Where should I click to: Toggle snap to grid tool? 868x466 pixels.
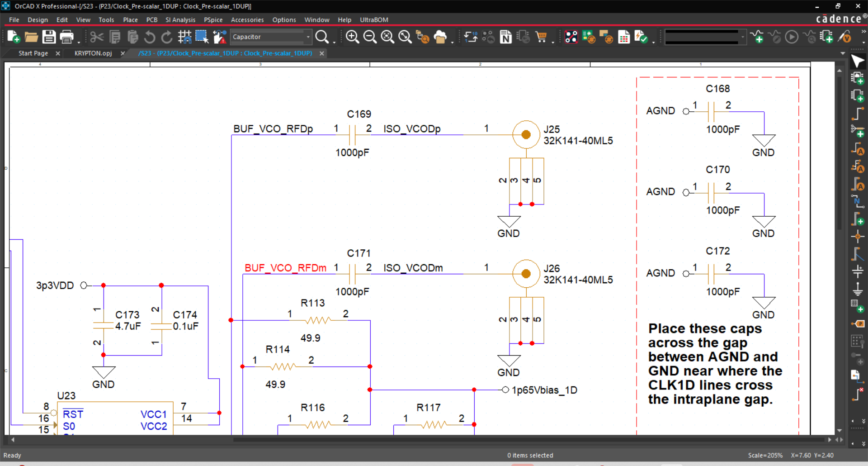pyautogui.click(x=184, y=37)
